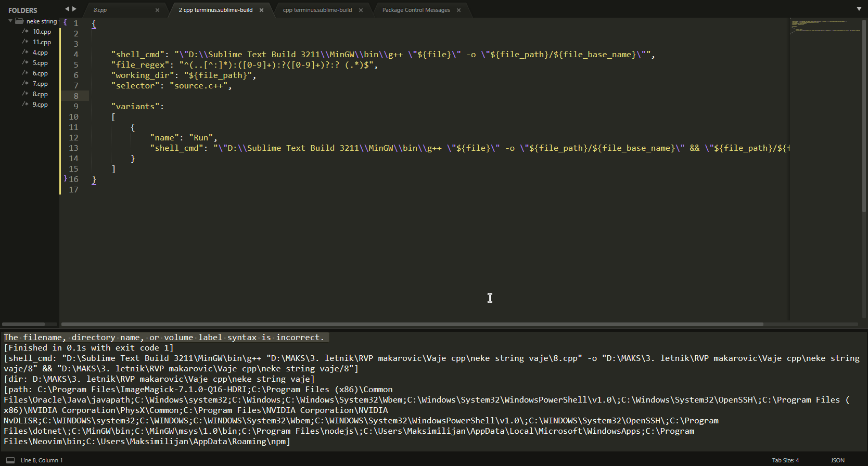
Task: Open the tab list dropdown arrow
Action: pyautogui.click(x=859, y=9)
